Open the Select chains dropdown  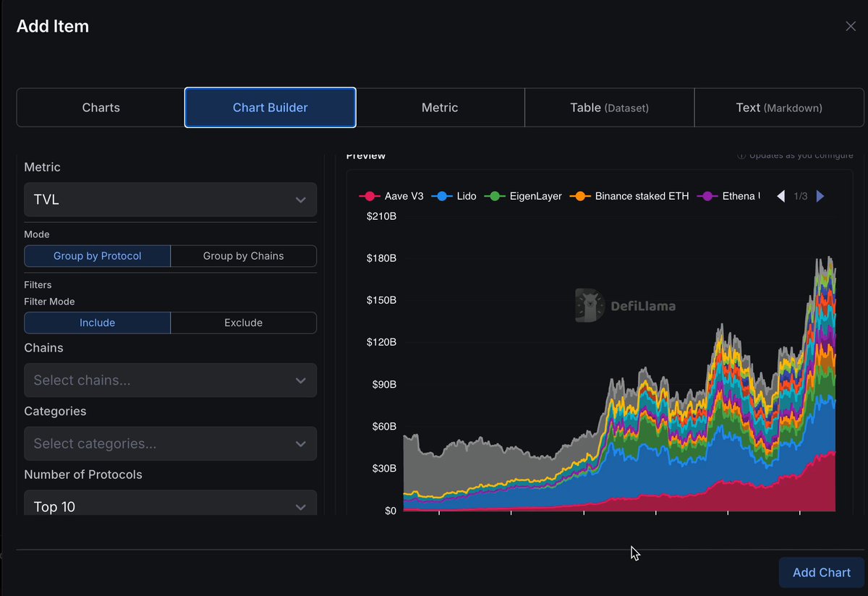click(170, 380)
